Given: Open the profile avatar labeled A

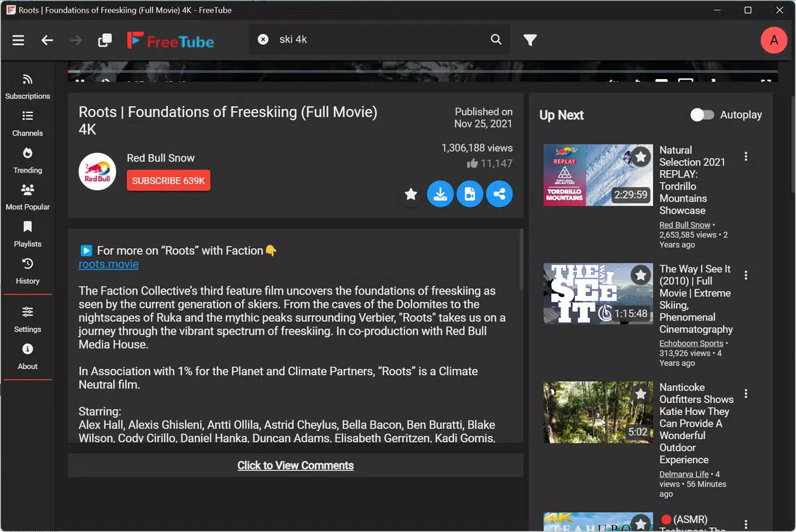Looking at the screenshot, I should point(773,40).
